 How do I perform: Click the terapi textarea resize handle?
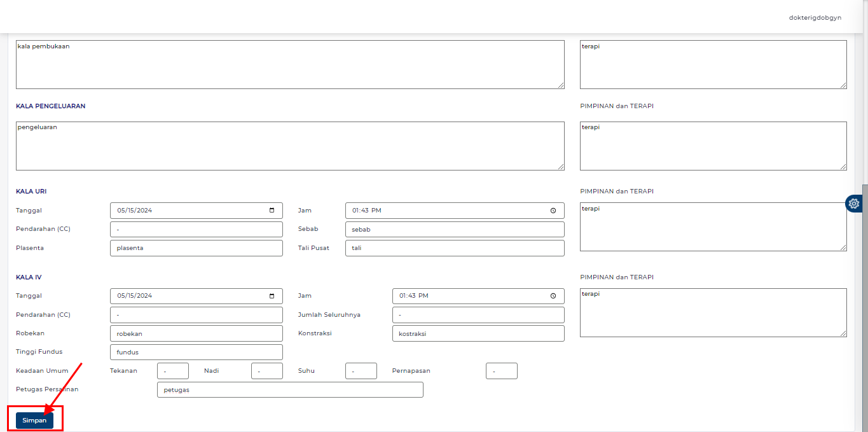[843, 85]
